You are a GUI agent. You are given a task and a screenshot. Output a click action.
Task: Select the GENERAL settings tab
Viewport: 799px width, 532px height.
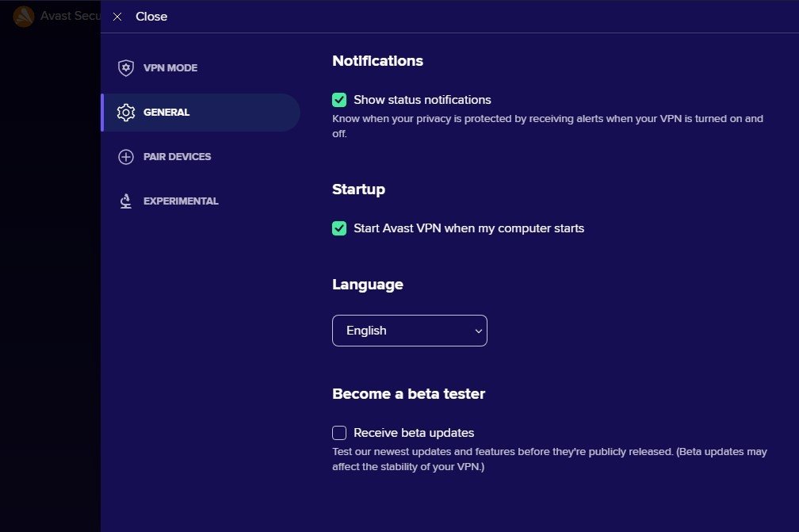coord(201,112)
